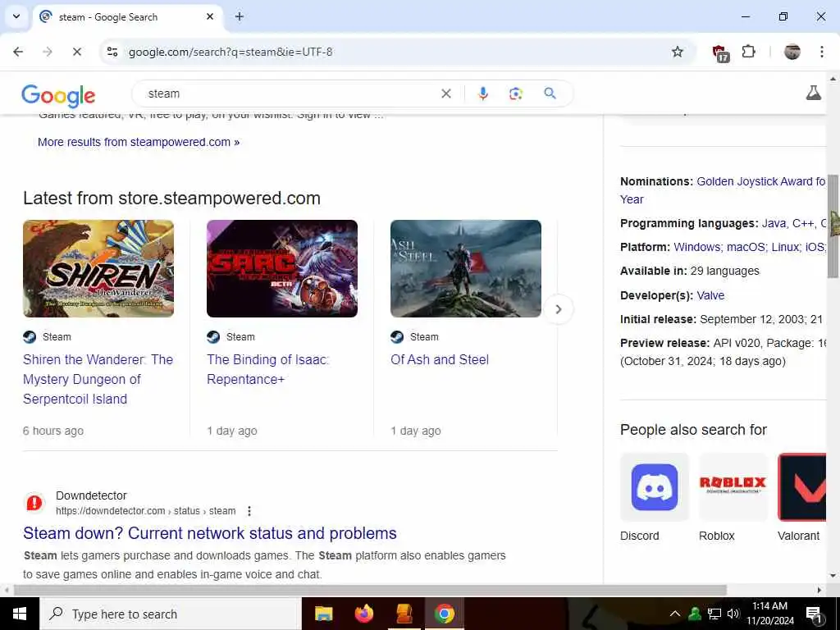The width and height of the screenshot is (840, 630).
Task: Close the steam Google Search tab
Action: tap(210, 16)
